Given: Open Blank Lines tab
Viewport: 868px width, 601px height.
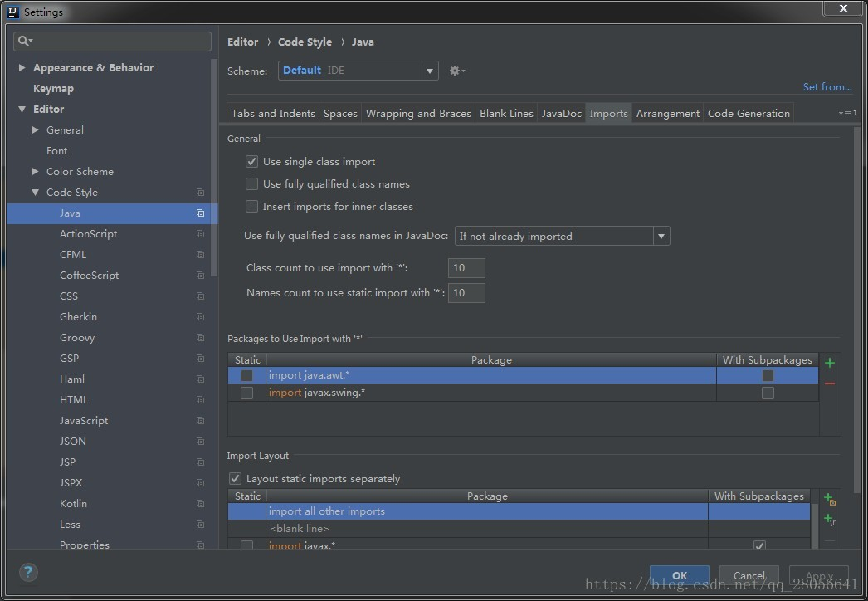Looking at the screenshot, I should [506, 113].
